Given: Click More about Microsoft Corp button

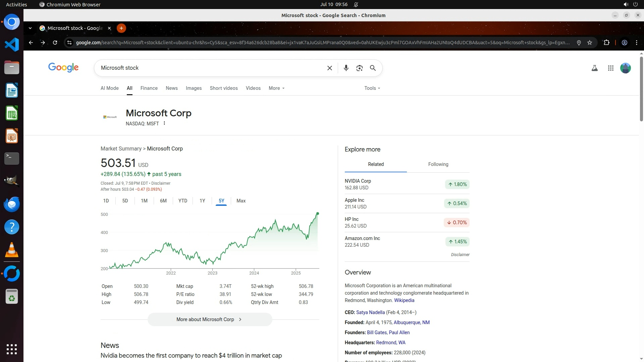Looking at the screenshot, I should [x=210, y=319].
